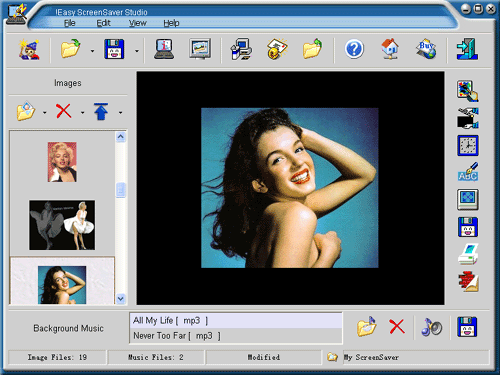This screenshot has height=375, width=500.
Task: Click the thumbnail list scrollbar handle
Action: (121, 190)
